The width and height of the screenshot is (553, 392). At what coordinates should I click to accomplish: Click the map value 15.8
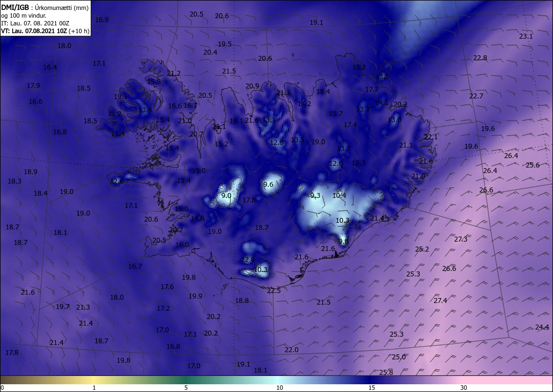pyautogui.click(x=154, y=81)
